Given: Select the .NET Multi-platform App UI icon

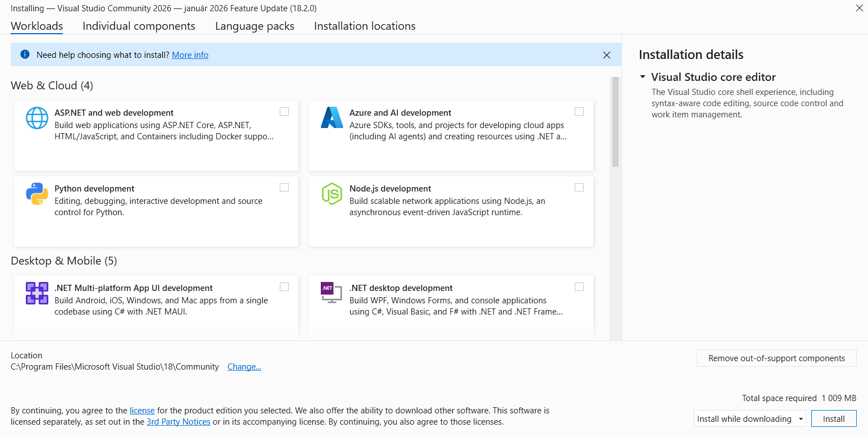Looking at the screenshot, I should [37, 293].
